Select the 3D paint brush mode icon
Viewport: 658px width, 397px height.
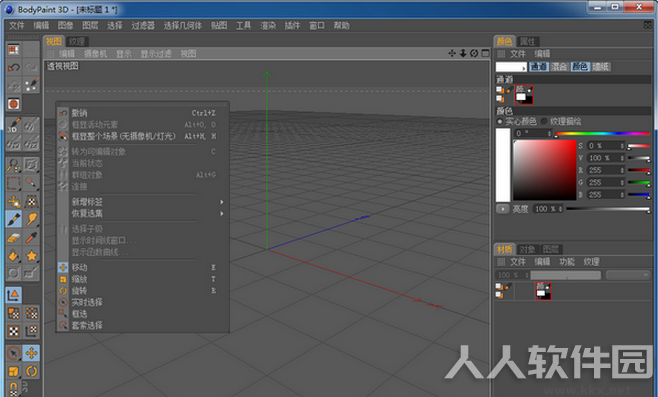14,125
